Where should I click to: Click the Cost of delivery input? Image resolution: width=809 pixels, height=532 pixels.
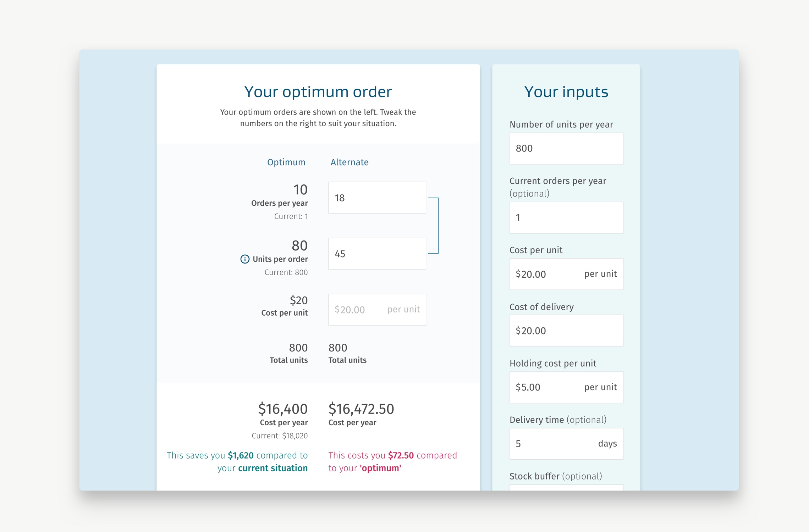point(566,331)
